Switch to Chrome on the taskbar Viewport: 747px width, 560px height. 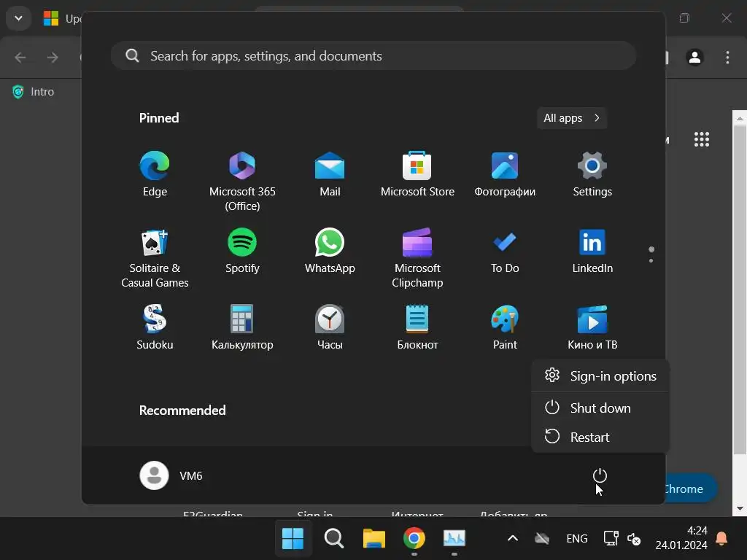tap(414, 538)
